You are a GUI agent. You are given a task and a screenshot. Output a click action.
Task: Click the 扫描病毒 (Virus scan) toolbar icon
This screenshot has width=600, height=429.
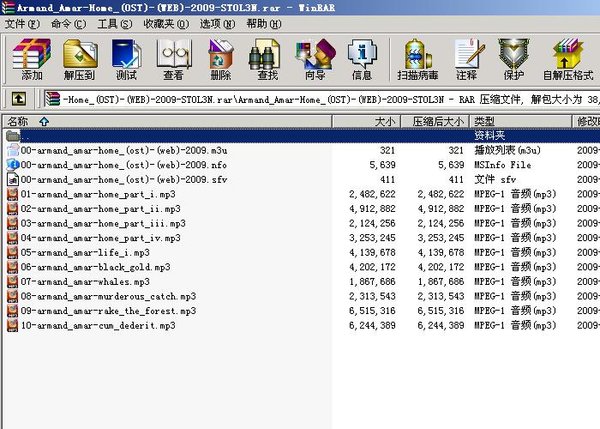tap(417, 59)
